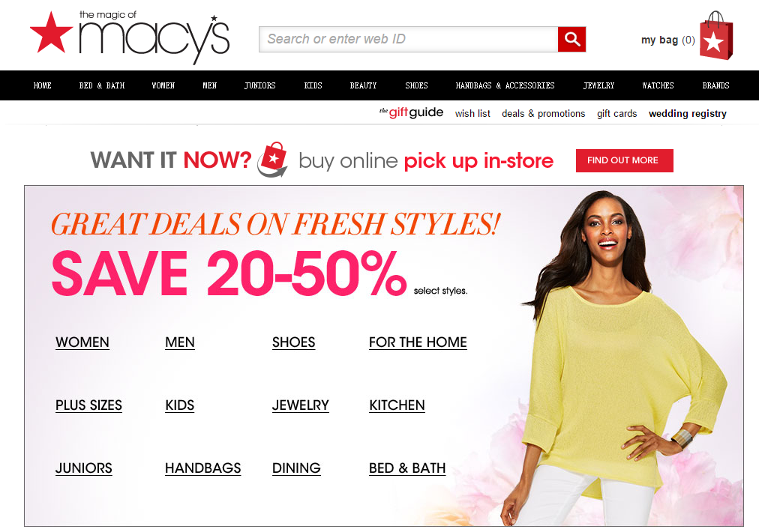Screen dimensions: 759x532
Task: Click the search or enter web ID field
Action: (409, 39)
